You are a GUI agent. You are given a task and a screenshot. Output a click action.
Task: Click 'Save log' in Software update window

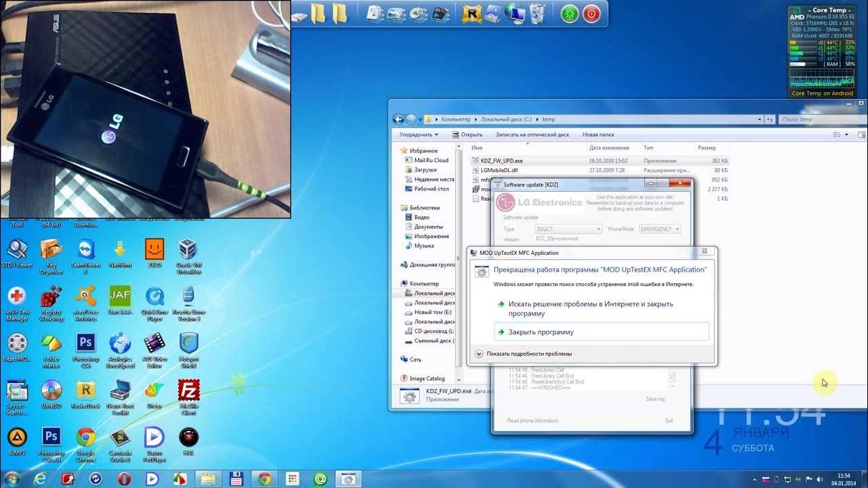click(655, 399)
